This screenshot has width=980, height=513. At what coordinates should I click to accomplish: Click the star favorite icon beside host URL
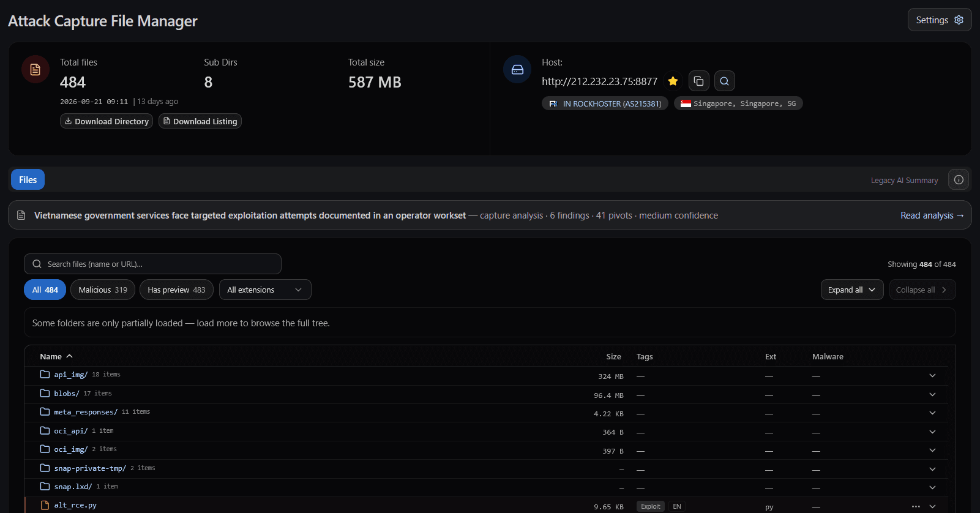[x=673, y=81]
